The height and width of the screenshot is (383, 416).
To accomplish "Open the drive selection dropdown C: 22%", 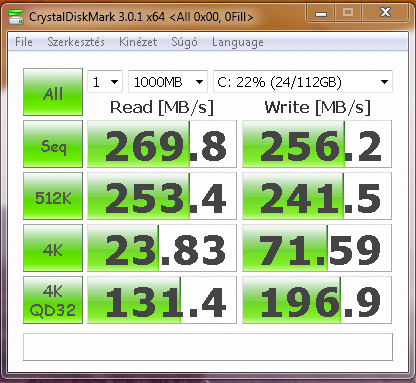I will click(303, 82).
